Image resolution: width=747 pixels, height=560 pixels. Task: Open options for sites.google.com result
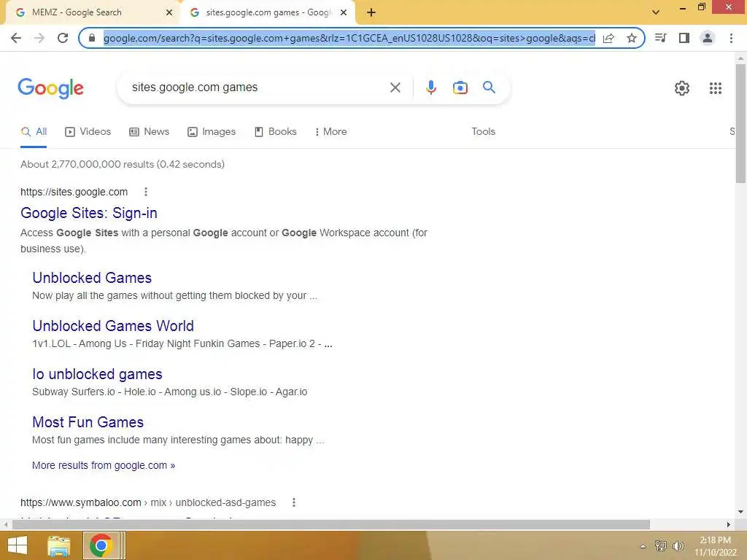click(x=146, y=192)
